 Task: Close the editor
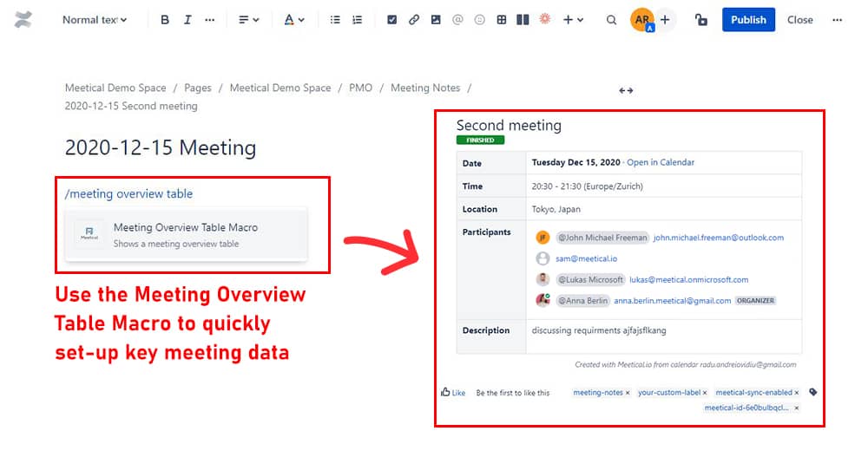click(x=800, y=20)
